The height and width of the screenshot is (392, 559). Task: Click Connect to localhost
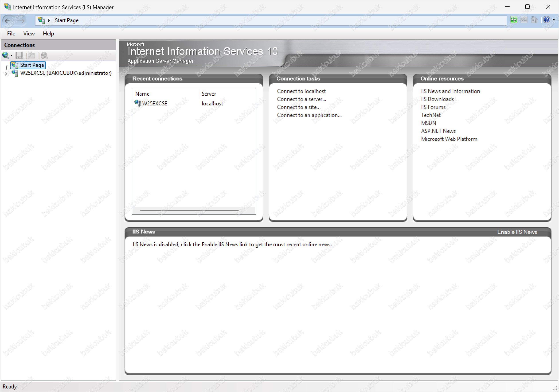301,91
